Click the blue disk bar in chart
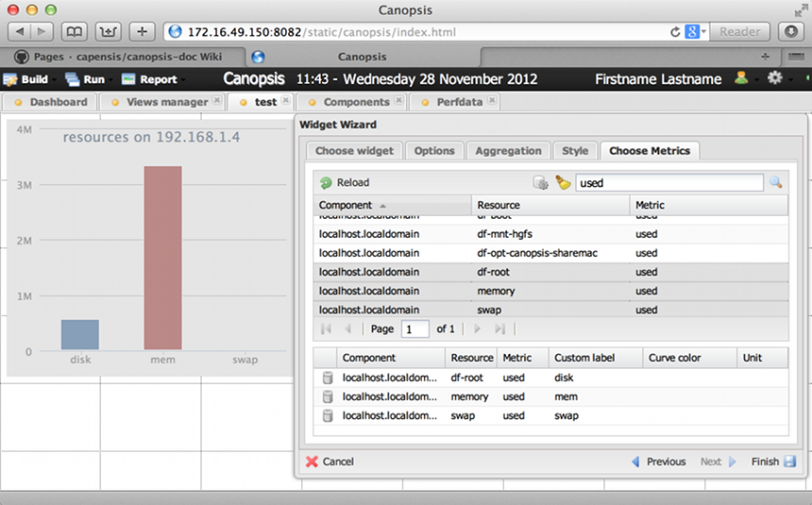 click(79, 334)
